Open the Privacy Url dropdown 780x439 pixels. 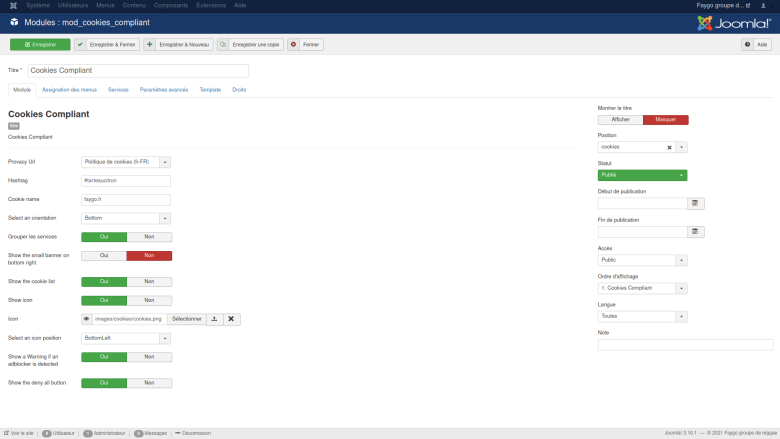(126, 162)
